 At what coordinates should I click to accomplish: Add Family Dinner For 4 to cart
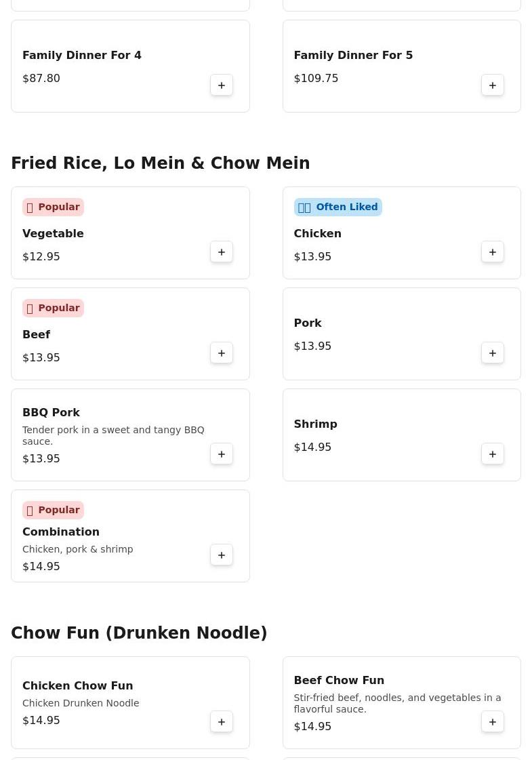(222, 85)
